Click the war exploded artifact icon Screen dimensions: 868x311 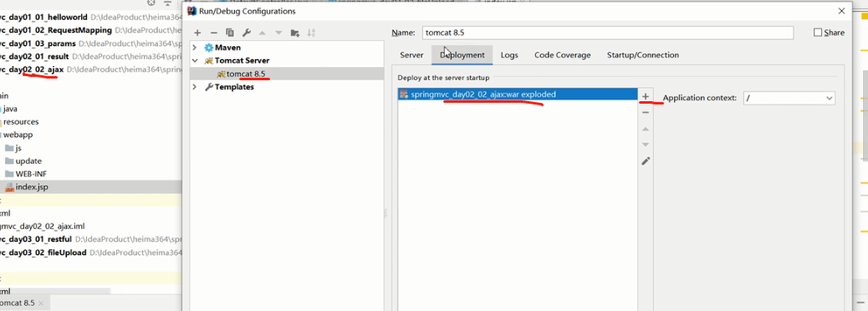(x=404, y=94)
